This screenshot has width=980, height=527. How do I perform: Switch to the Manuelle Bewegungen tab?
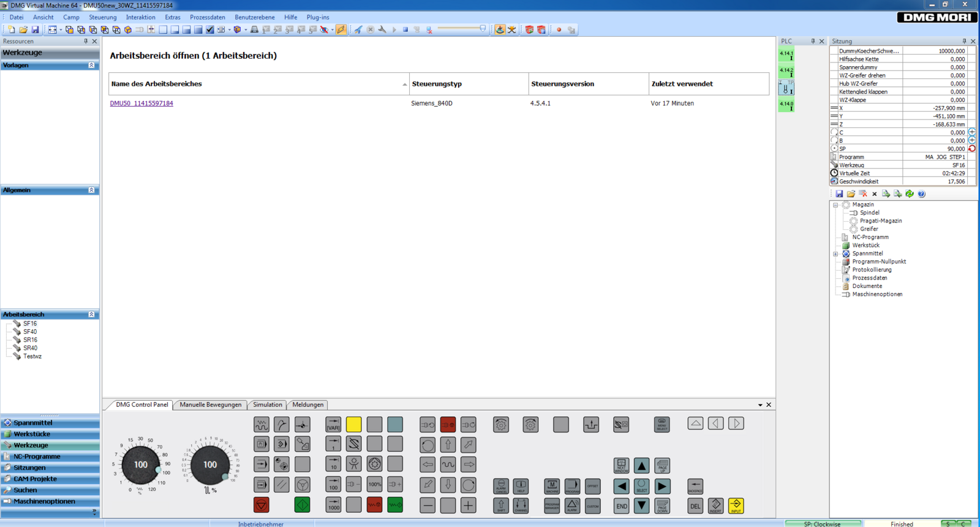[x=210, y=404]
